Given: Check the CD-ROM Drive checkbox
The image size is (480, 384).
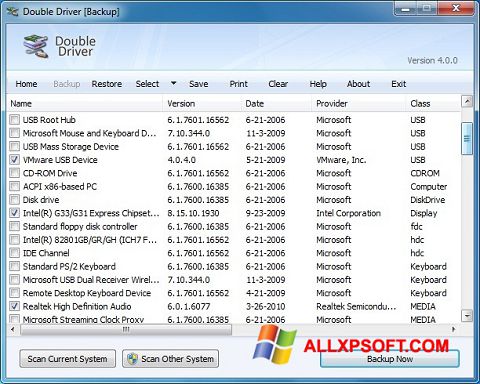Looking at the screenshot, I should click(x=14, y=173).
